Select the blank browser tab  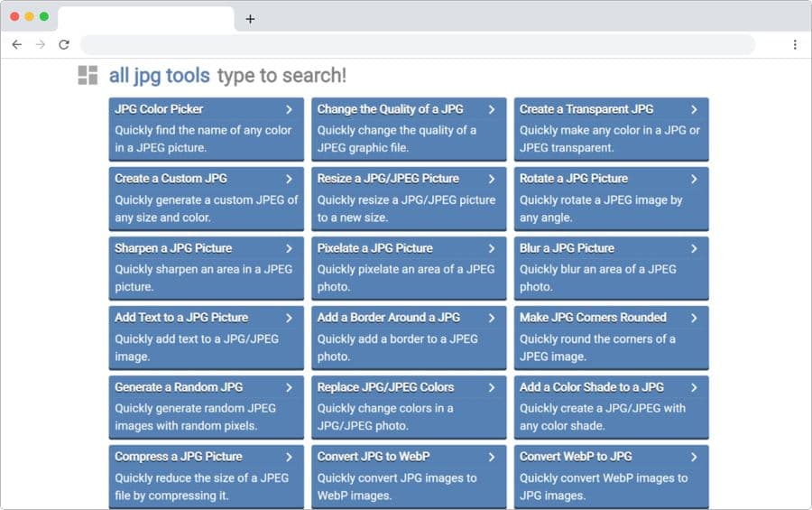[146, 19]
